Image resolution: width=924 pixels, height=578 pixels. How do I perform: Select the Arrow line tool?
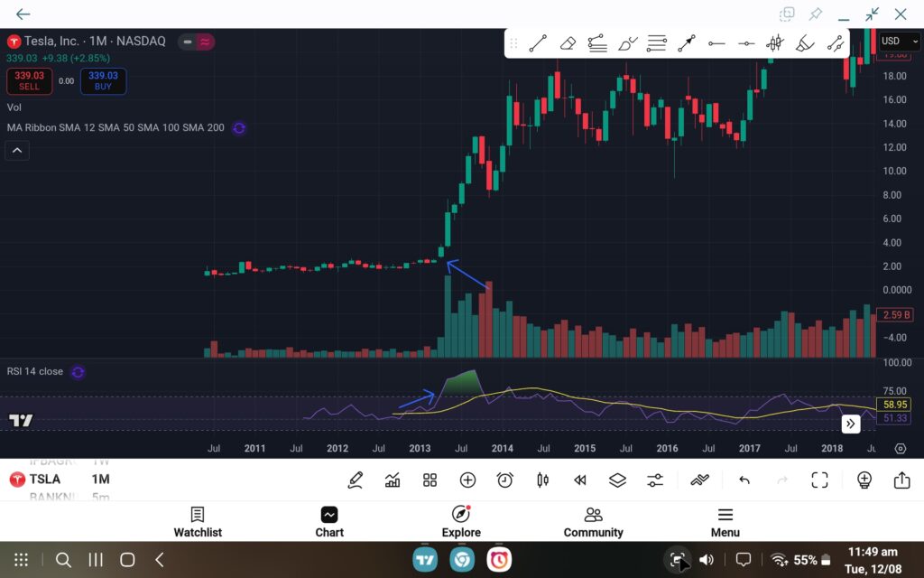(x=686, y=43)
